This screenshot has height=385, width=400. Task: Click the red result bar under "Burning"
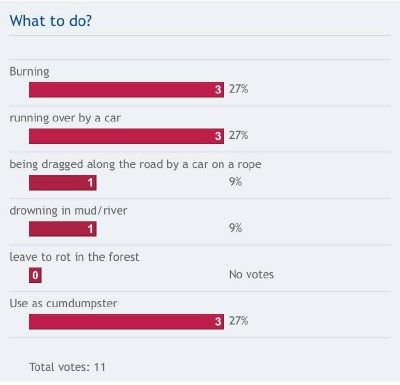(x=126, y=90)
